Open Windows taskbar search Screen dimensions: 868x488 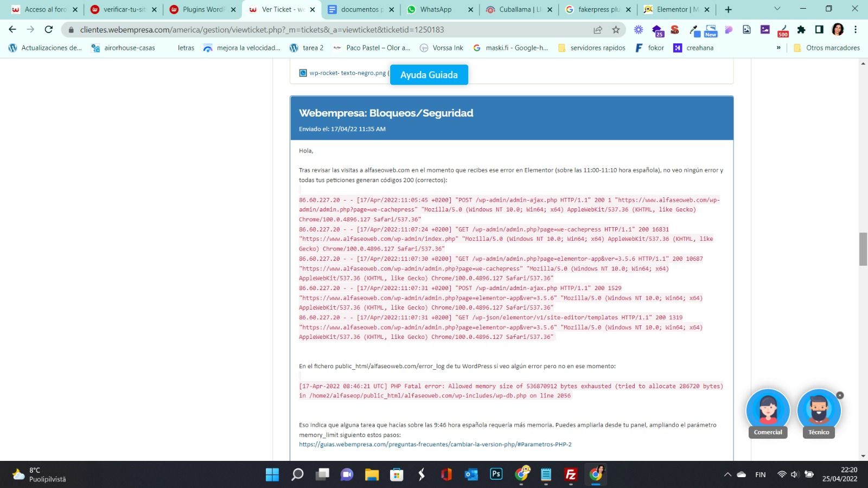[297, 474]
